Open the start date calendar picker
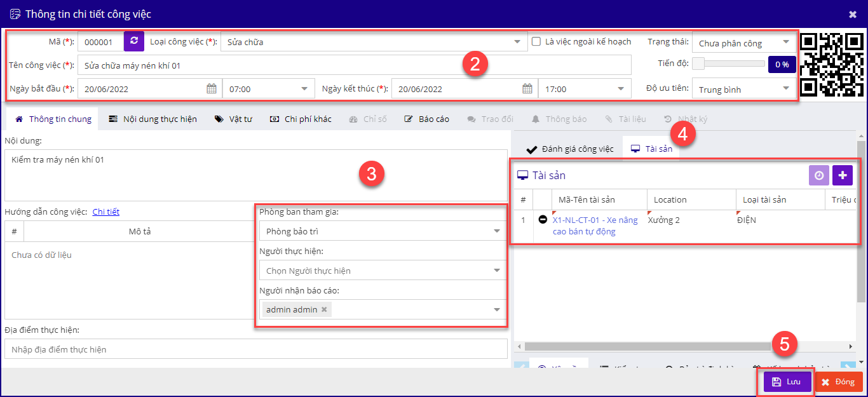The height and width of the screenshot is (397, 868). pos(212,89)
